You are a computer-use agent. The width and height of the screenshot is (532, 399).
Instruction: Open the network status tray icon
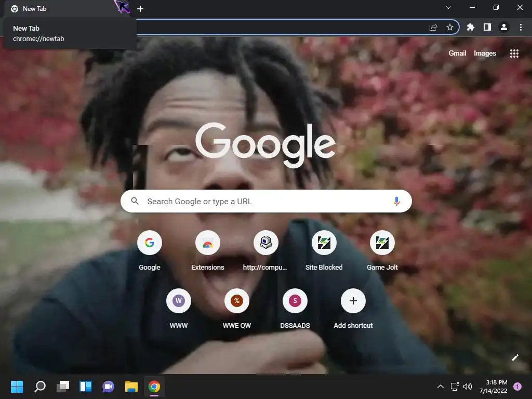(455, 387)
